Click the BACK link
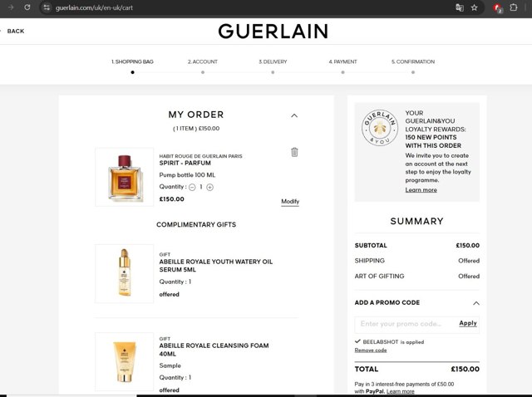 (x=16, y=32)
